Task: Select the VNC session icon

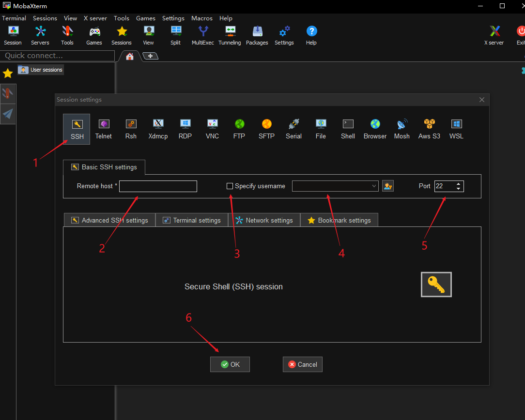Action: (x=212, y=129)
